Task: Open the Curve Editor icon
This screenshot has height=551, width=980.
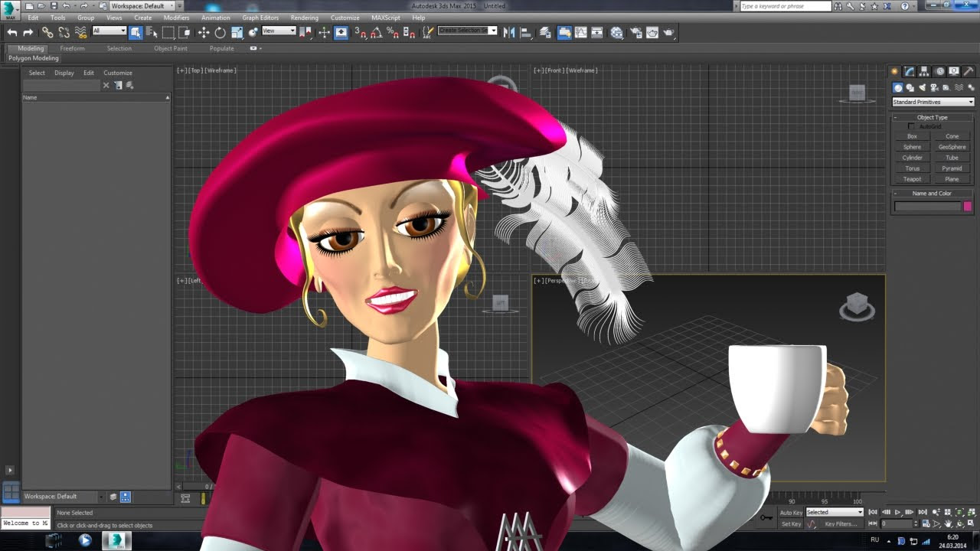Action: tap(581, 32)
